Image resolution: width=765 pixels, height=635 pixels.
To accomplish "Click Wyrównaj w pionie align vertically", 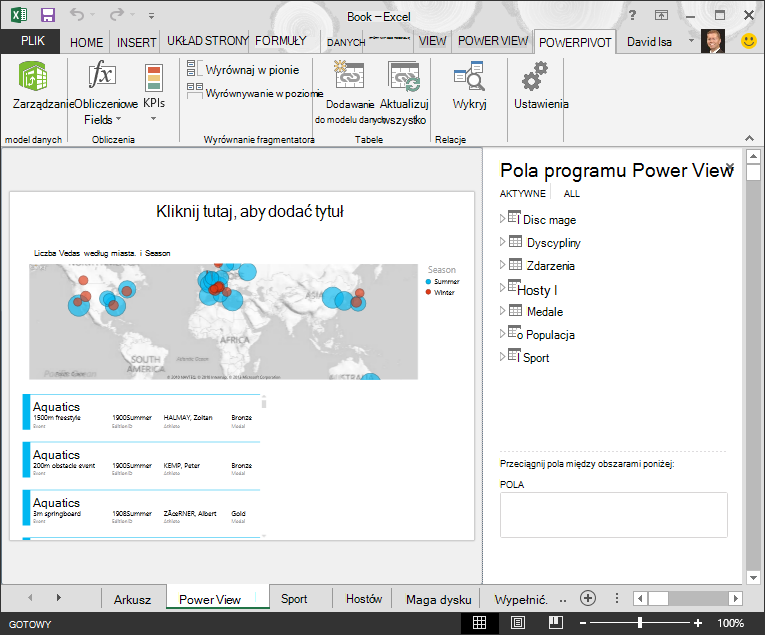I will tap(243, 70).
